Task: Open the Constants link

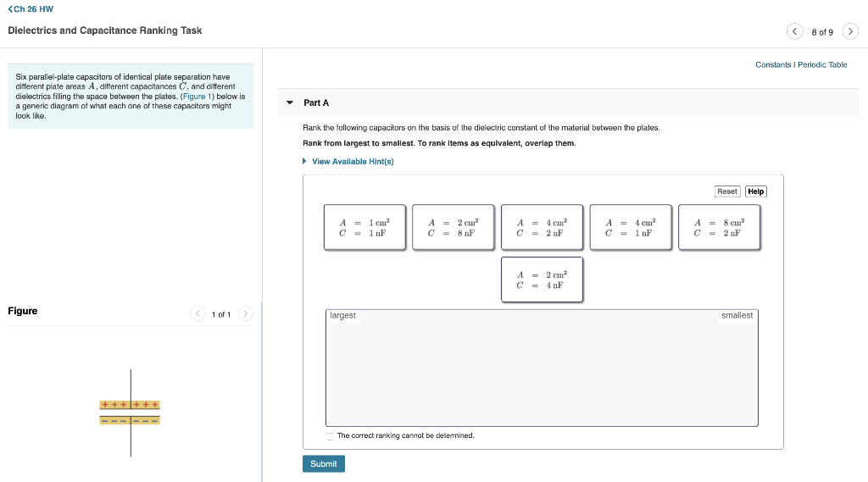Action: 773,64
